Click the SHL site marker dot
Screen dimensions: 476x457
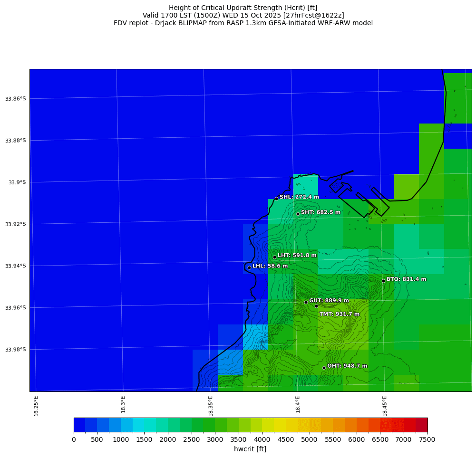276,199
